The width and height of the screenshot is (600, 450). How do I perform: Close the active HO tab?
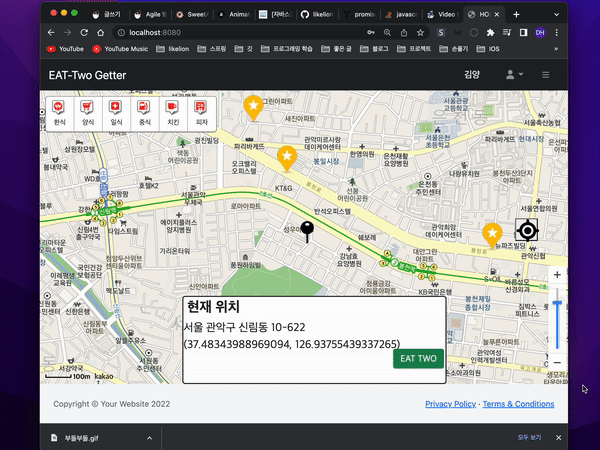pyautogui.click(x=497, y=15)
